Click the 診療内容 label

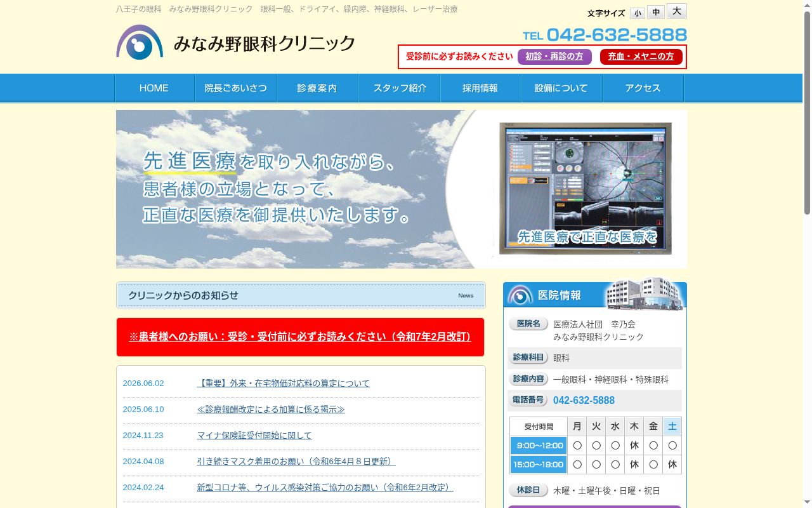tap(528, 379)
